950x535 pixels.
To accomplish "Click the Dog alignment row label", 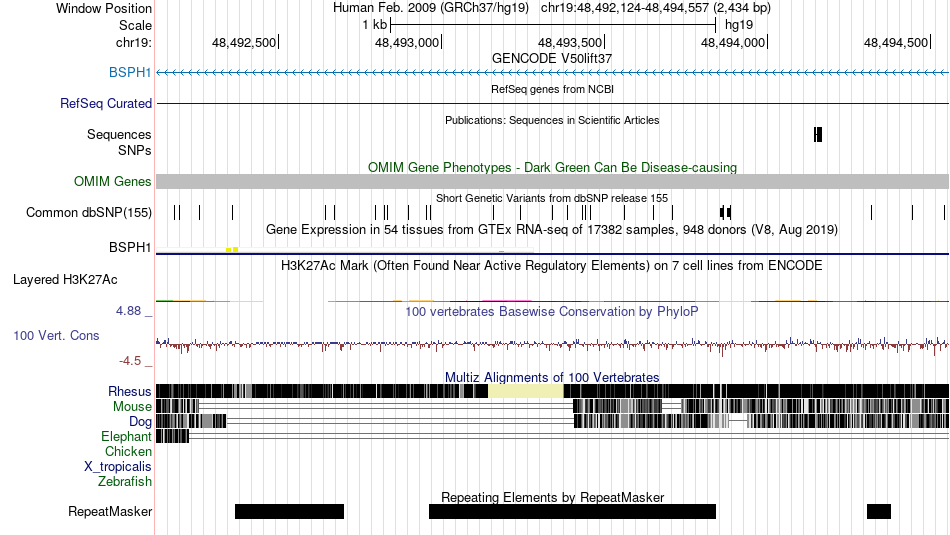I will 140,422.
